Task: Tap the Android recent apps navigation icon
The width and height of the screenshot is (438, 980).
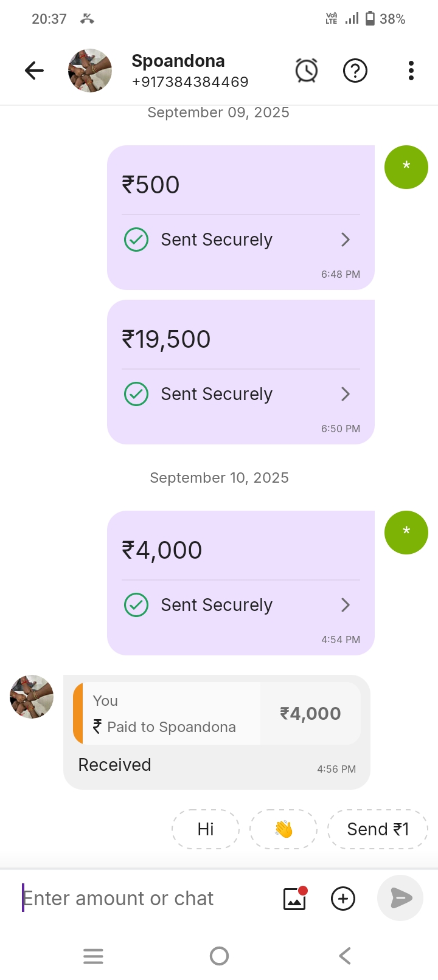Action: tap(93, 956)
